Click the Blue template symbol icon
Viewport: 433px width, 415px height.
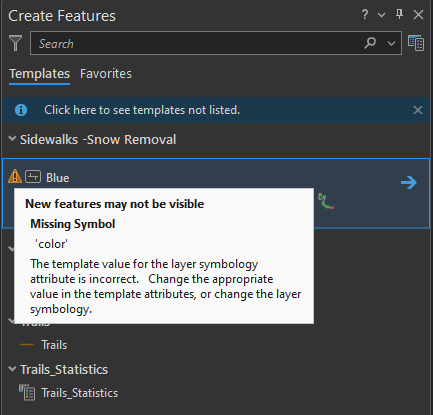[x=33, y=176]
